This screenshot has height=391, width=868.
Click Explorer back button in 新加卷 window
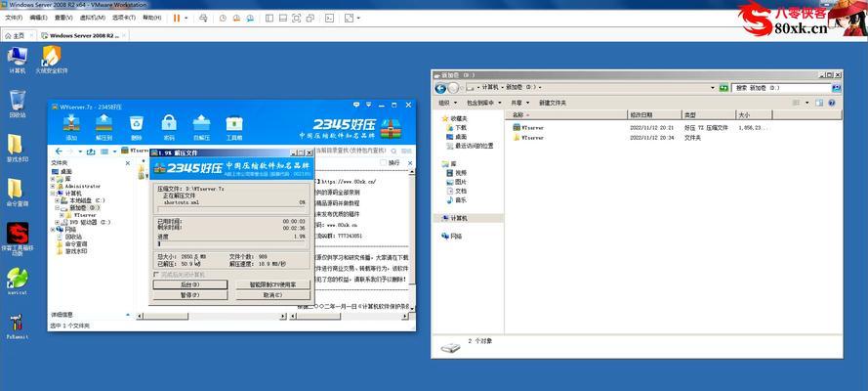click(440, 88)
